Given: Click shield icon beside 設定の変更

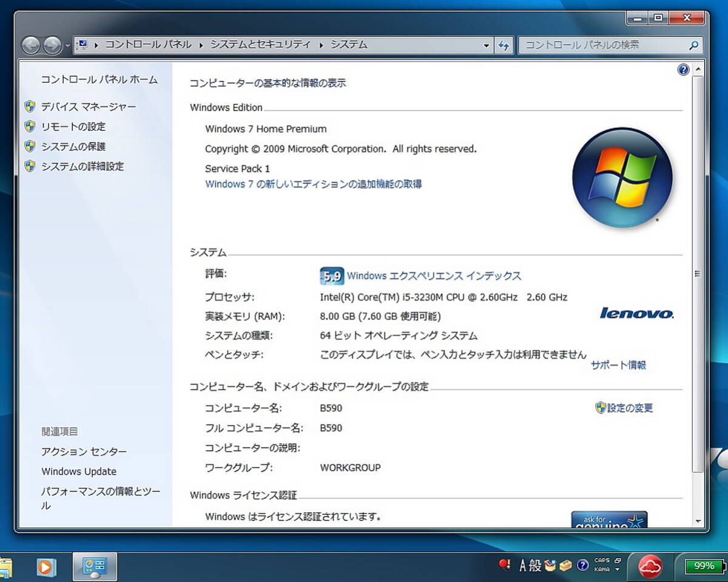Looking at the screenshot, I should [x=601, y=408].
